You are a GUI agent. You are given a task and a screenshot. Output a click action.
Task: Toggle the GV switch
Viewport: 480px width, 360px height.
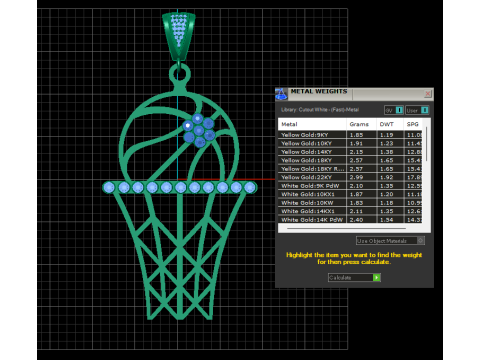click(394, 110)
